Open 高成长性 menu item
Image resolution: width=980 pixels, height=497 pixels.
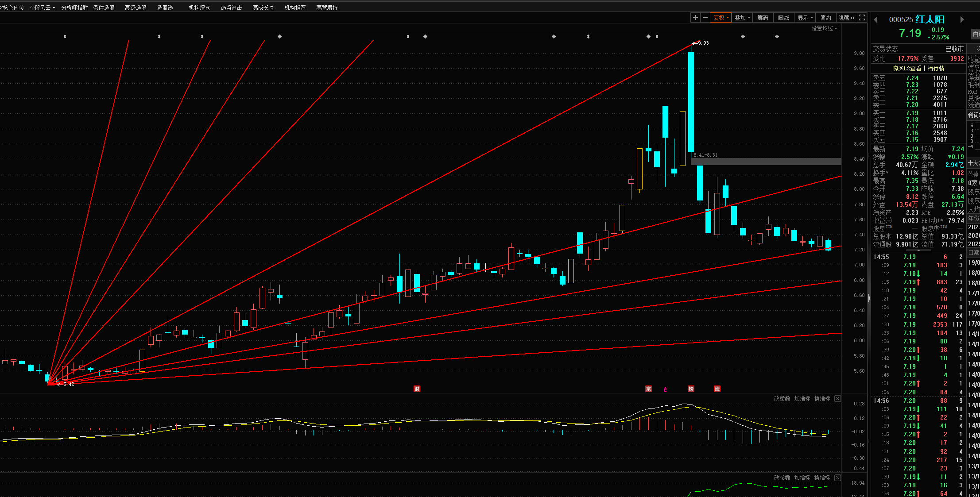(263, 8)
